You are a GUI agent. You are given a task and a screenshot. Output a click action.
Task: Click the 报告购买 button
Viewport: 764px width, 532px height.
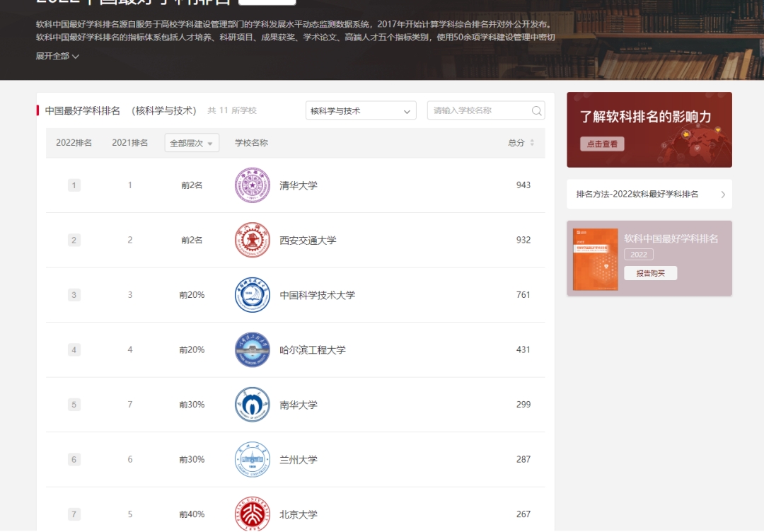tap(650, 273)
